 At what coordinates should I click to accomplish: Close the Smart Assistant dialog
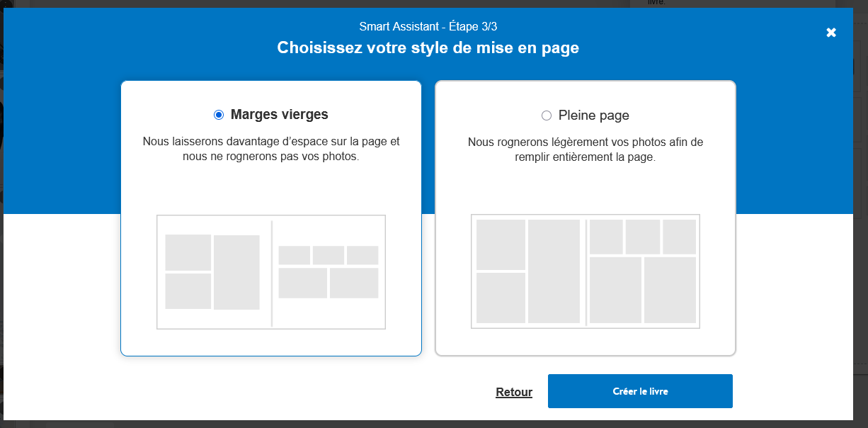[831, 33]
